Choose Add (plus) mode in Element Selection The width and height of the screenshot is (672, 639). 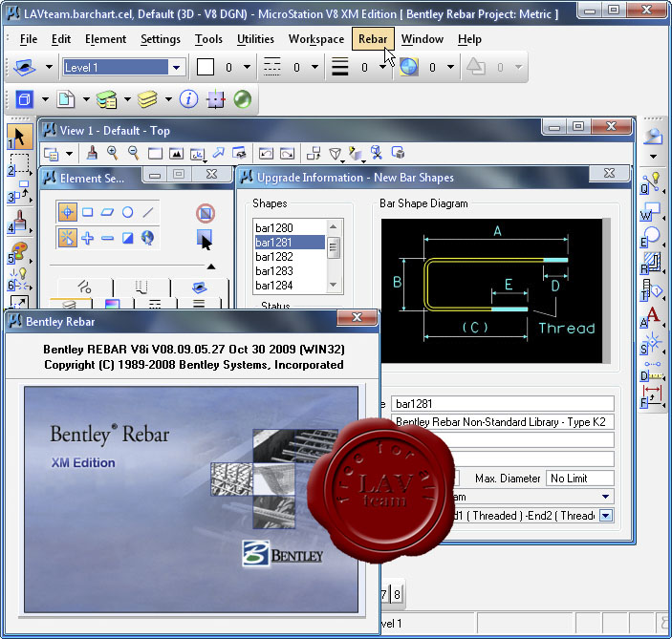[87, 238]
